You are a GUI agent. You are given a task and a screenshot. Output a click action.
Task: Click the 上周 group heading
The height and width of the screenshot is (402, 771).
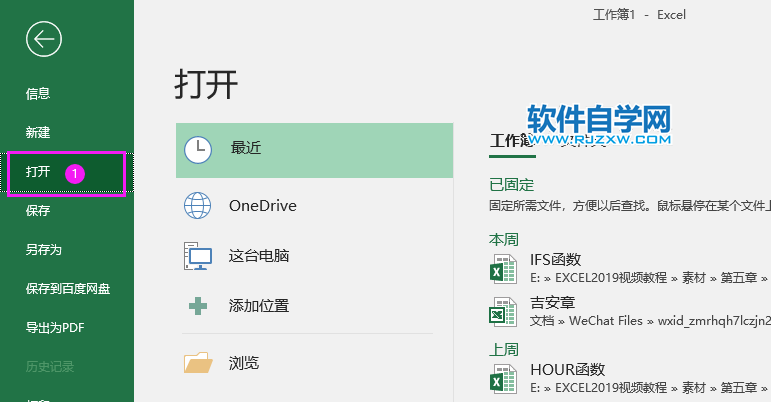(x=504, y=349)
